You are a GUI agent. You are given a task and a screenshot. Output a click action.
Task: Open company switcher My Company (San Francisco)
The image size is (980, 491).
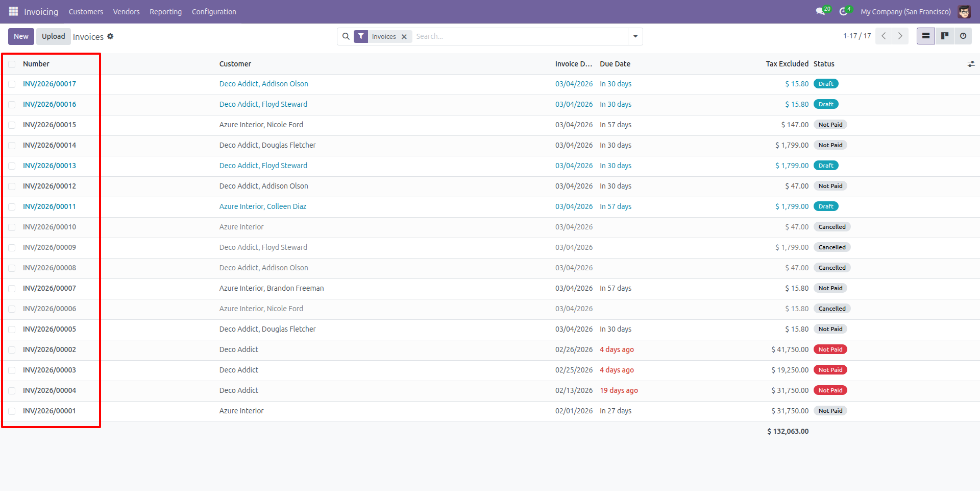905,11
